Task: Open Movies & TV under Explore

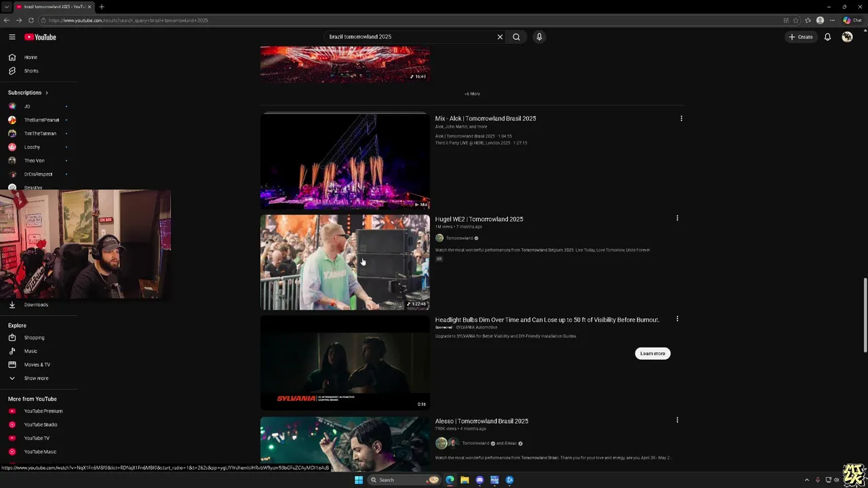Action: [39, 365]
